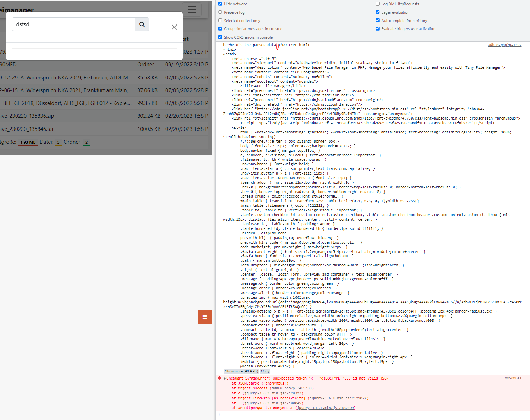The width and height of the screenshot is (530, 420).
Task: Open the red floating menu button
Action: click(x=204, y=317)
